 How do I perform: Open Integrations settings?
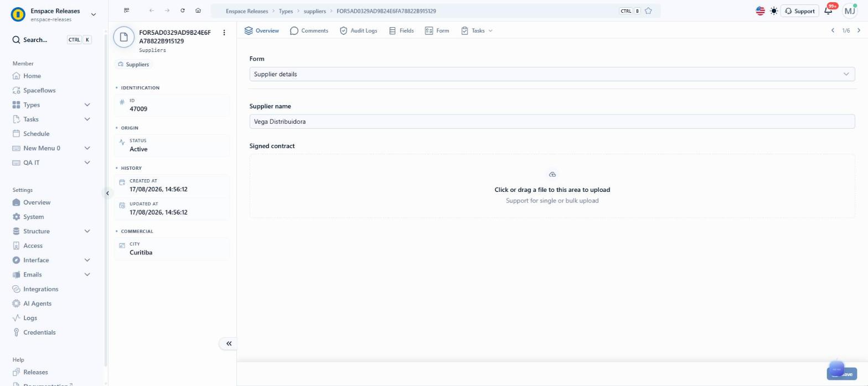[40, 289]
